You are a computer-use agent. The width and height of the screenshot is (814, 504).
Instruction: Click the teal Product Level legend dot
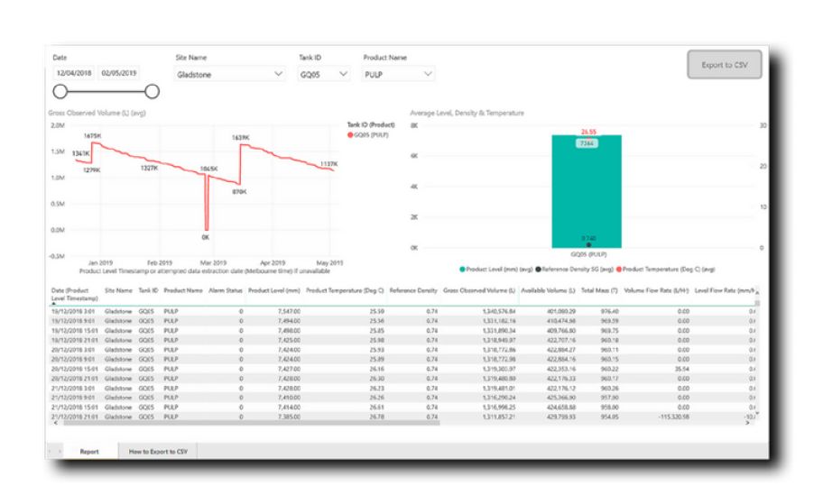[x=463, y=269]
